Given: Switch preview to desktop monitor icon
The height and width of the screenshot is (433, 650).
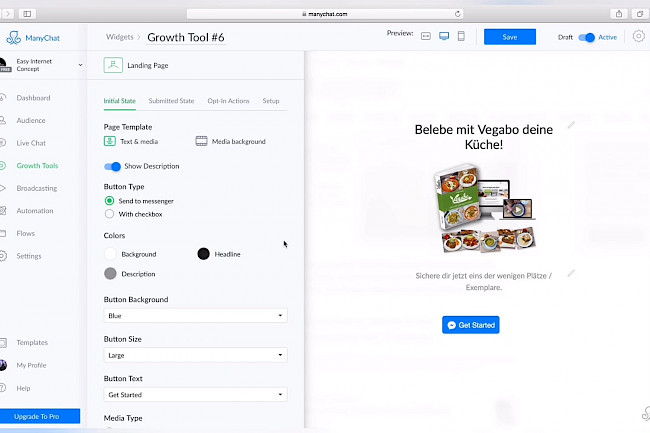Looking at the screenshot, I should [443, 37].
